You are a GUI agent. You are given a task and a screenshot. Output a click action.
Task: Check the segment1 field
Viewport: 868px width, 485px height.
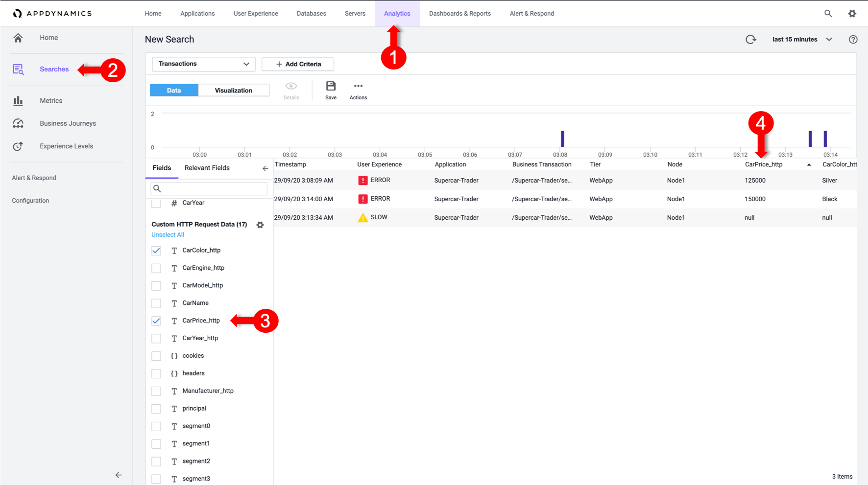click(x=156, y=444)
